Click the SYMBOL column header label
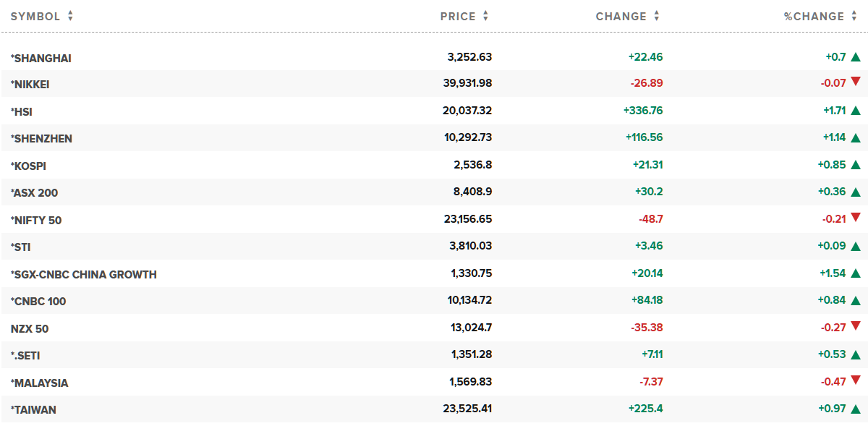This screenshot has width=868, height=426. [35, 16]
